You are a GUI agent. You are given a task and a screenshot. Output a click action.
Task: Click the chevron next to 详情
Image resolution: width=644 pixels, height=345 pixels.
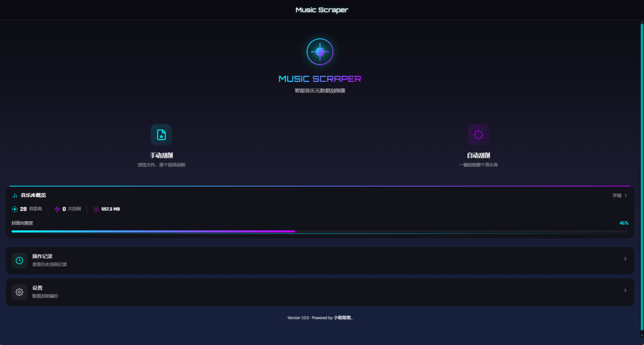tap(626, 196)
